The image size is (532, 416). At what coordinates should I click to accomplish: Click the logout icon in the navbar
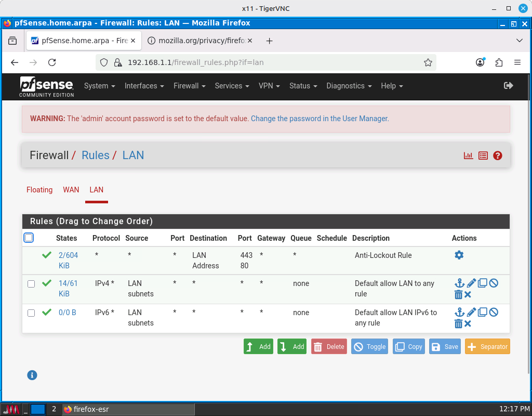pyautogui.click(x=508, y=86)
